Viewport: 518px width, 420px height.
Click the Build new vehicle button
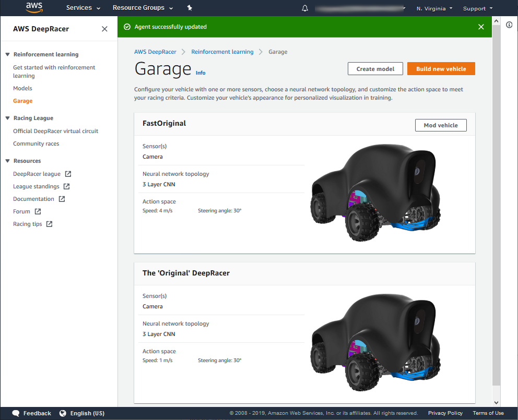point(441,69)
